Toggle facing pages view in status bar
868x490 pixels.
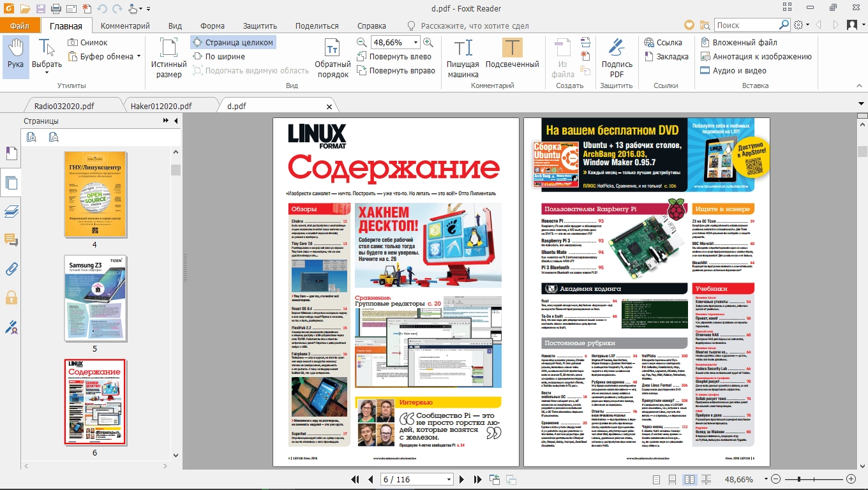tap(689, 479)
